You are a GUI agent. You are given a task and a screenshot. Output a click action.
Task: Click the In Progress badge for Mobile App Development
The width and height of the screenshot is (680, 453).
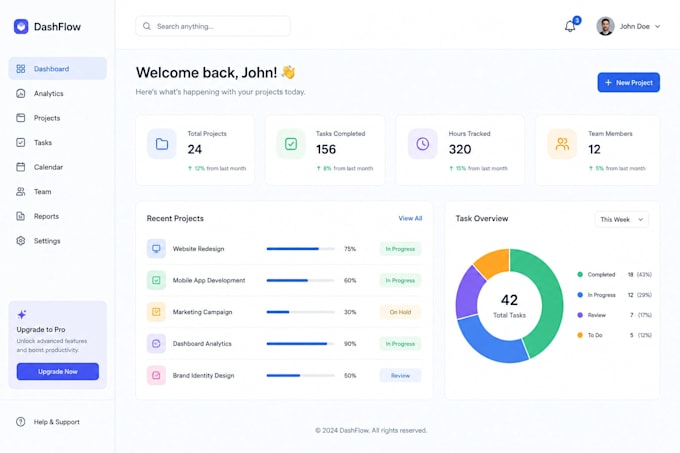pyautogui.click(x=400, y=280)
